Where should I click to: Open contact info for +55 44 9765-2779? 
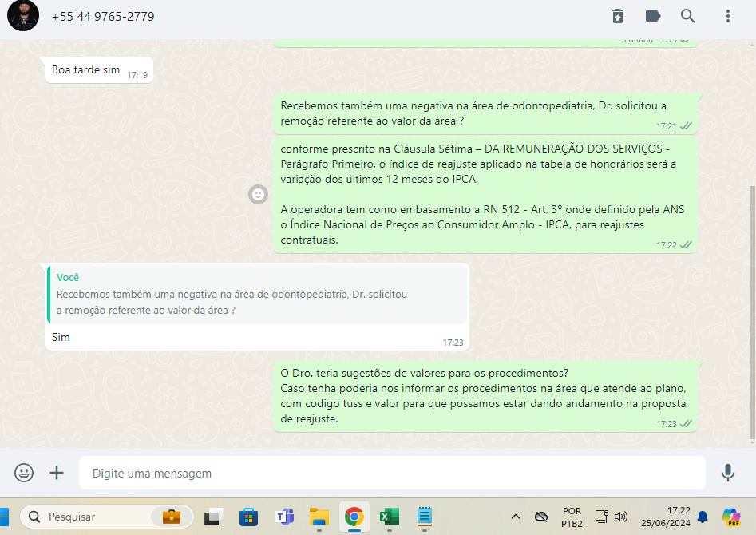tap(103, 17)
